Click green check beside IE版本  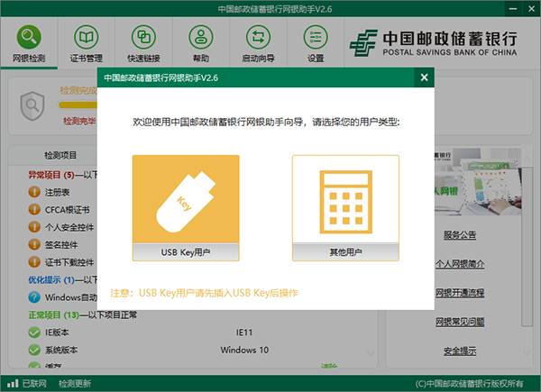click(x=34, y=333)
